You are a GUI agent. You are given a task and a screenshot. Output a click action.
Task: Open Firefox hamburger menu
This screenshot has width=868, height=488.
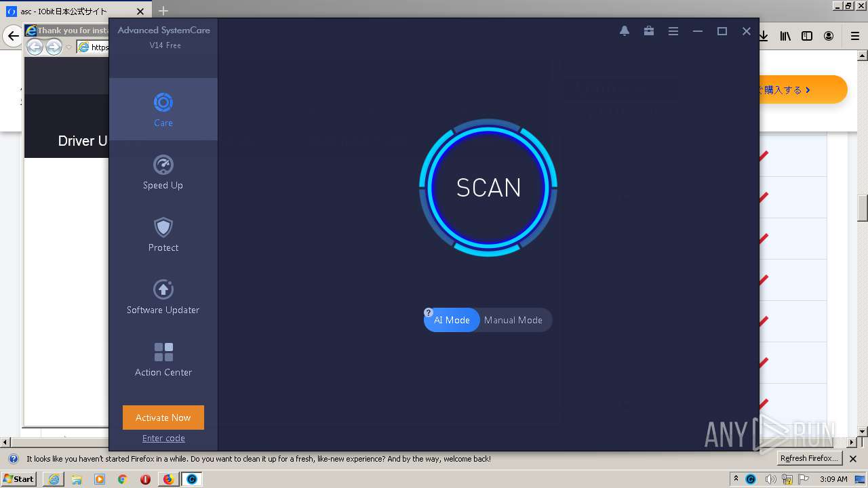click(x=855, y=36)
